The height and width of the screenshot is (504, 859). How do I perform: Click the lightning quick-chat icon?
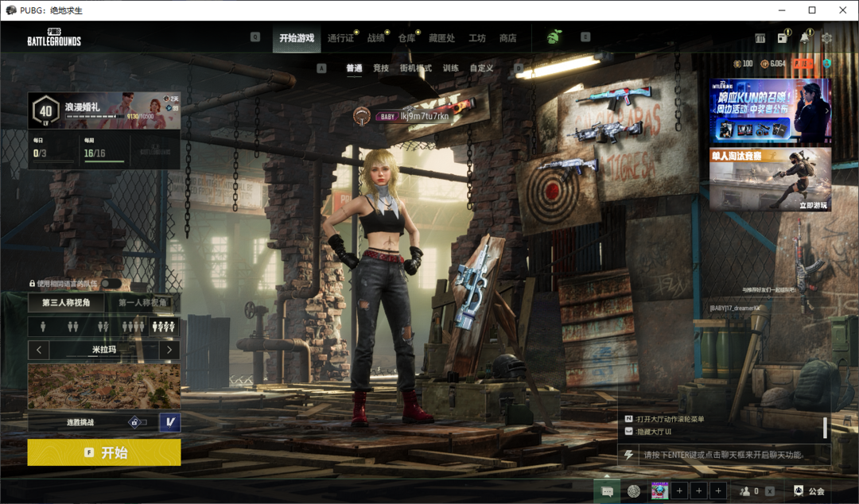629,455
